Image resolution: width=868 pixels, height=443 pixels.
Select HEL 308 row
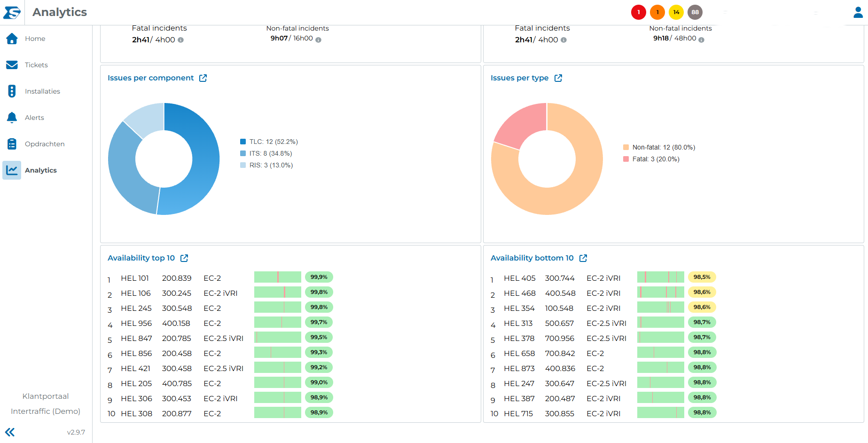220,413
